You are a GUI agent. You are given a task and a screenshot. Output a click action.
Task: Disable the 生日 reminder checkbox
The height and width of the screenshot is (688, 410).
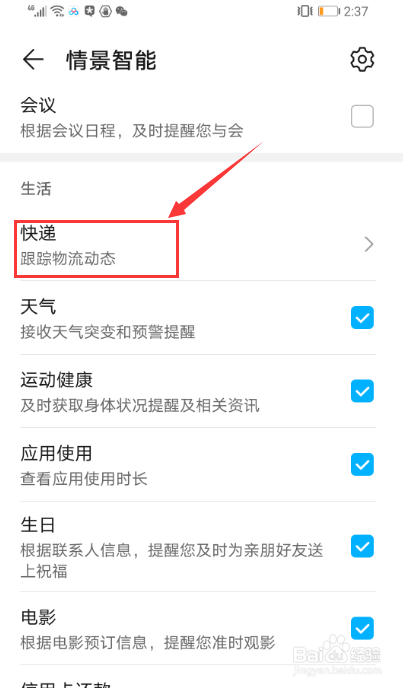click(x=362, y=546)
